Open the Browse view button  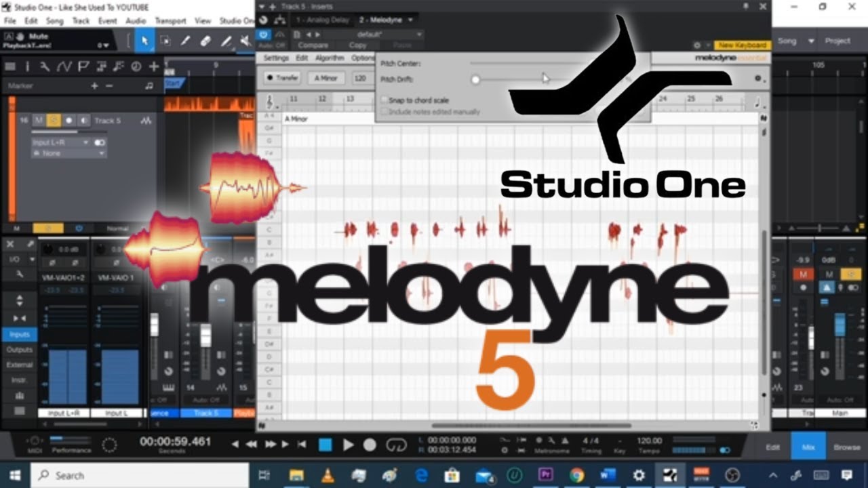click(x=847, y=447)
